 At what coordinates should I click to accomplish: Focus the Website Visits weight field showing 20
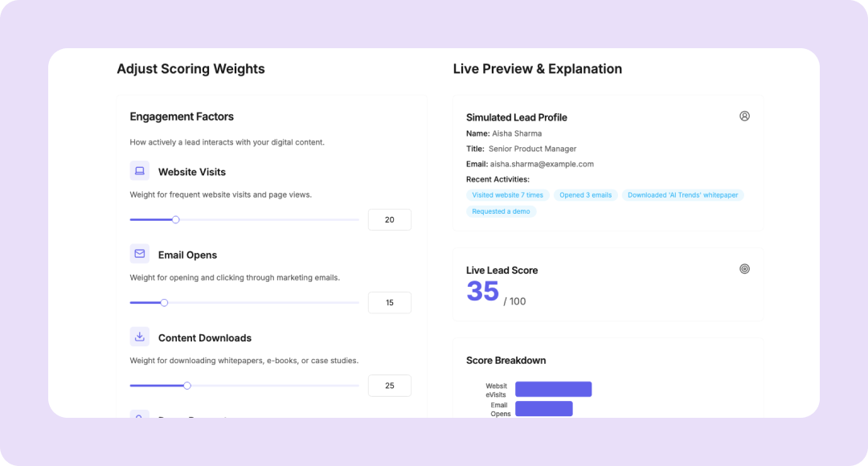pos(389,220)
